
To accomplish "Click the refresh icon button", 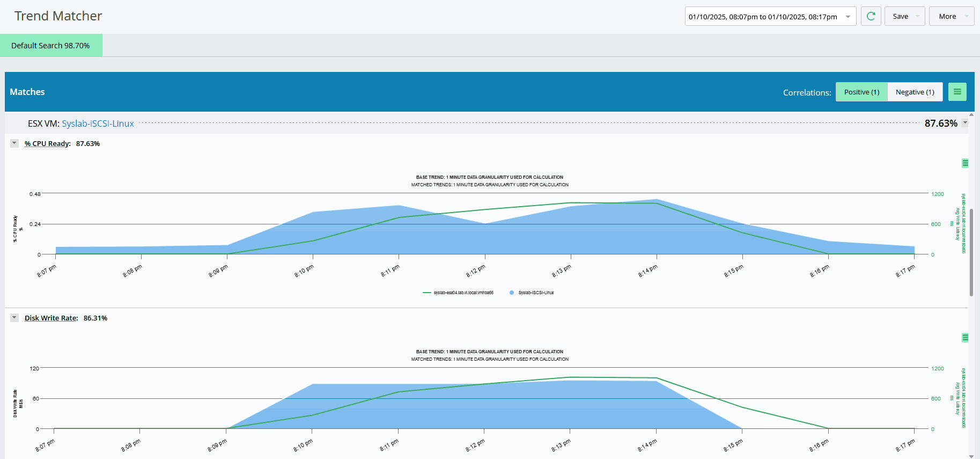I will click(871, 16).
